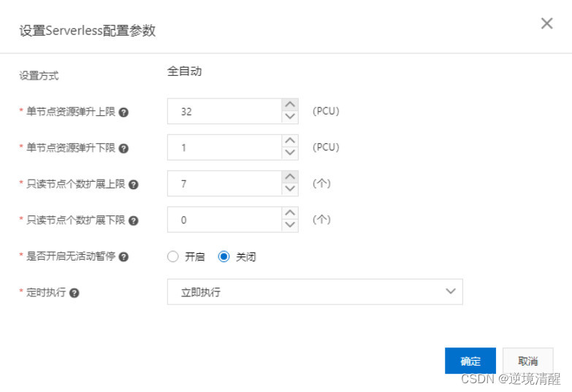Open help for 是否开启无活动暂停
This screenshot has width=572, height=392.
[x=123, y=257]
